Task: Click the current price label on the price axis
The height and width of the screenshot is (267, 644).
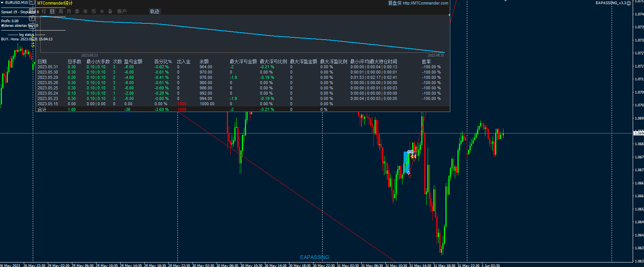Action: click(639, 133)
